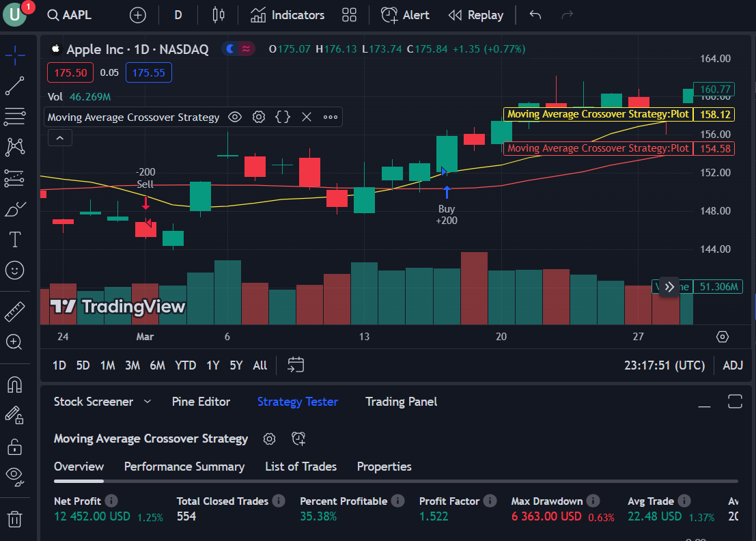The image size is (756, 541).
Task: Add alert on strategy in tester
Action: [298, 439]
